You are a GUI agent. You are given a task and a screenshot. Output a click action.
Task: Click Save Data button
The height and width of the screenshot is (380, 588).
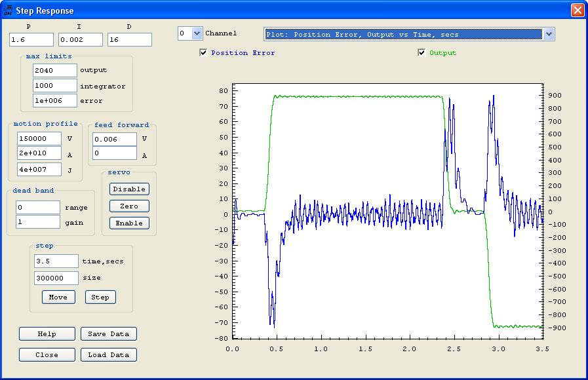point(109,334)
